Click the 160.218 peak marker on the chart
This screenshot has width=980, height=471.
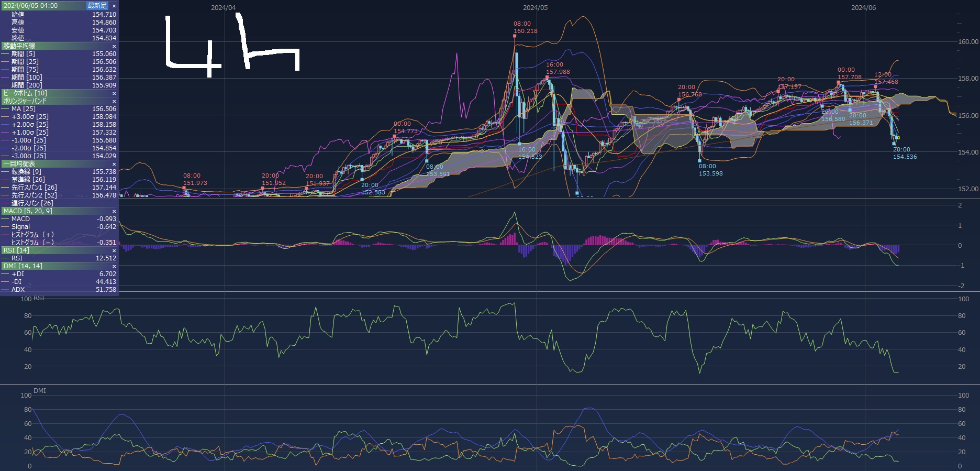click(x=515, y=36)
